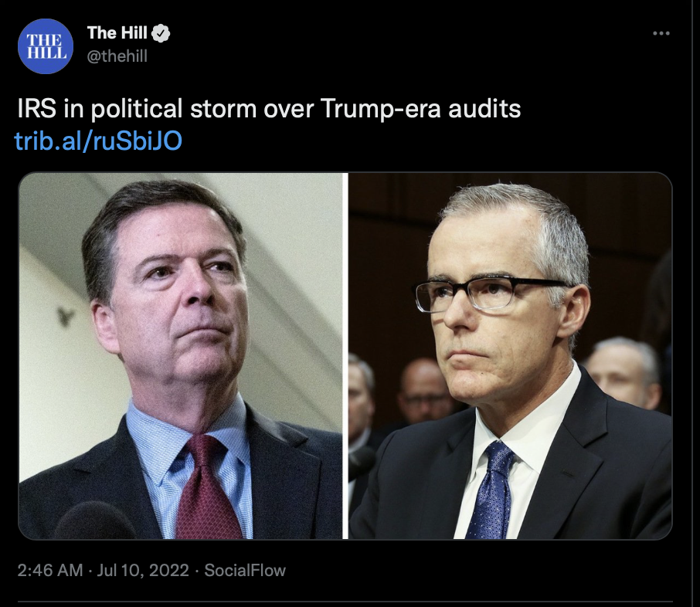Click the 2:46 AM timestamp
The height and width of the screenshot is (607, 700).
coord(50,571)
